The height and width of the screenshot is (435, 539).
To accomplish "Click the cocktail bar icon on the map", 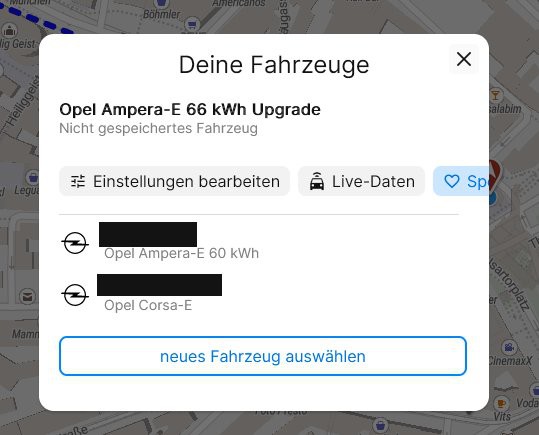I will [x=495, y=95].
